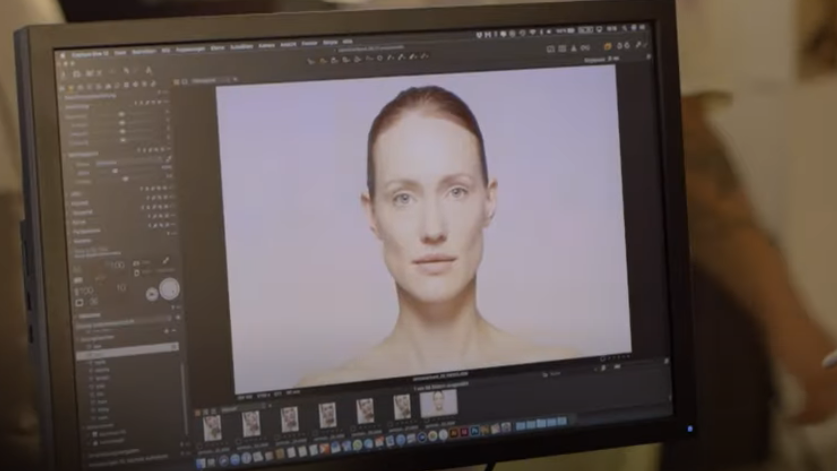Click the orange filmstrip view icon
This screenshot has width=837, height=471.
click(198, 413)
